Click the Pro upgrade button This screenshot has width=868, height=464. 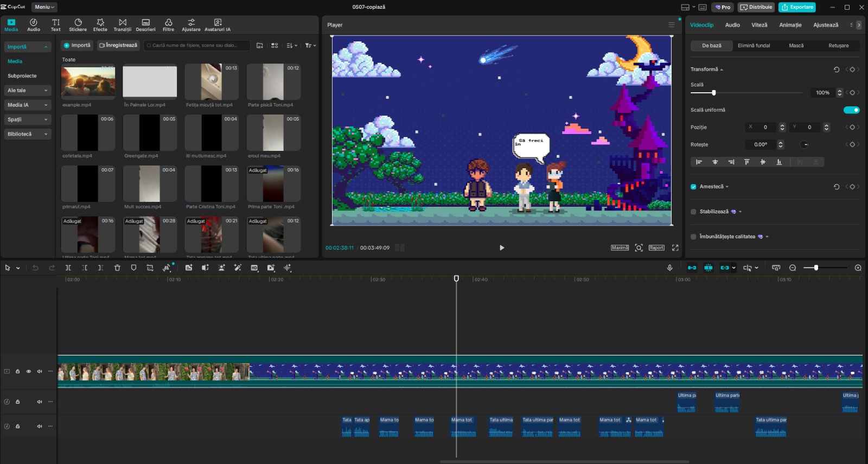coord(723,7)
